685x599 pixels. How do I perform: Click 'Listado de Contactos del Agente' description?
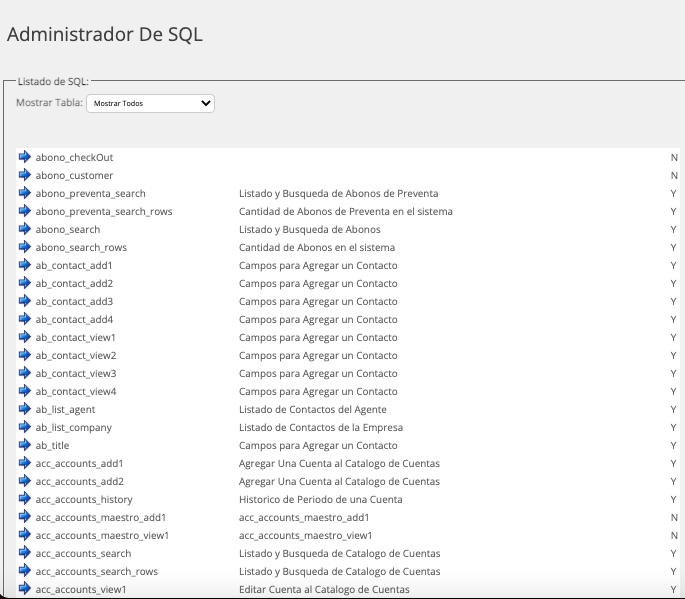click(x=313, y=410)
